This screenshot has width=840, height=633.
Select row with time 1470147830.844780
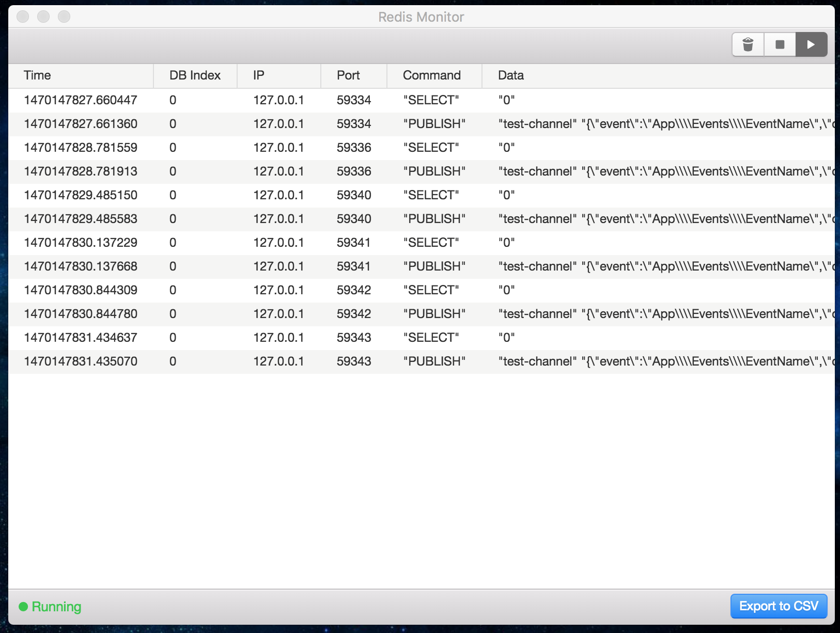click(422, 314)
